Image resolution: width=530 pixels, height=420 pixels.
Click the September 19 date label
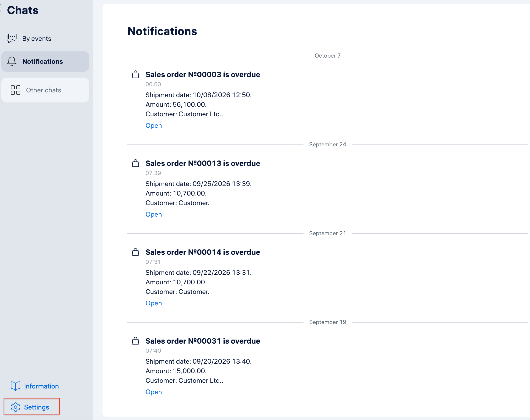point(327,322)
